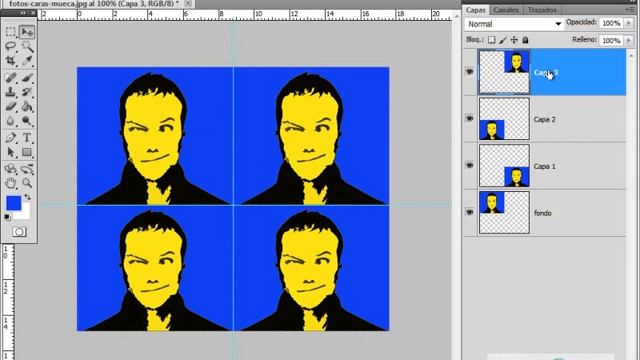
Task: Select the Hand tool
Action: 11,183
